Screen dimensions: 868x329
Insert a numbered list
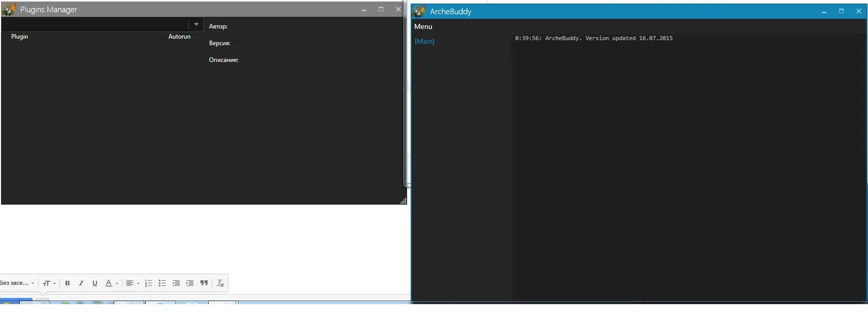pyautogui.click(x=149, y=283)
